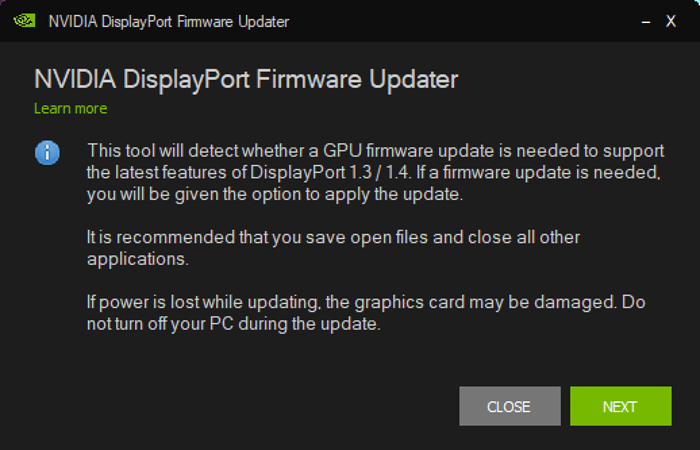Viewport: 700px width, 450px height.
Task: Click the window title text in the title bar
Action: 170,20
